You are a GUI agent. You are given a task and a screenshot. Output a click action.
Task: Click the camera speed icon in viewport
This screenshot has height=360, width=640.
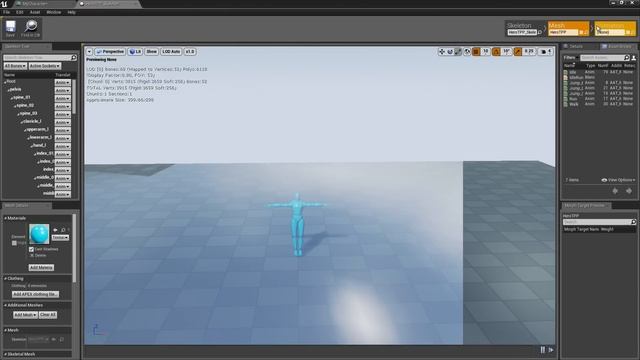[543, 52]
